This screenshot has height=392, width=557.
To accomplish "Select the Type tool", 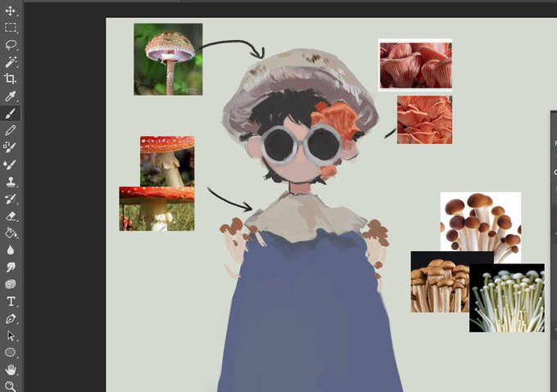I will pos(11,301).
